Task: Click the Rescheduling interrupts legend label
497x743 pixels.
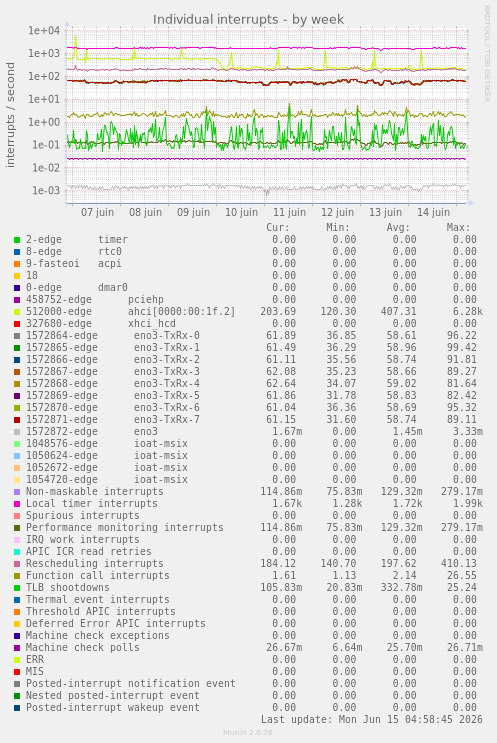Action: coord(95,563)
